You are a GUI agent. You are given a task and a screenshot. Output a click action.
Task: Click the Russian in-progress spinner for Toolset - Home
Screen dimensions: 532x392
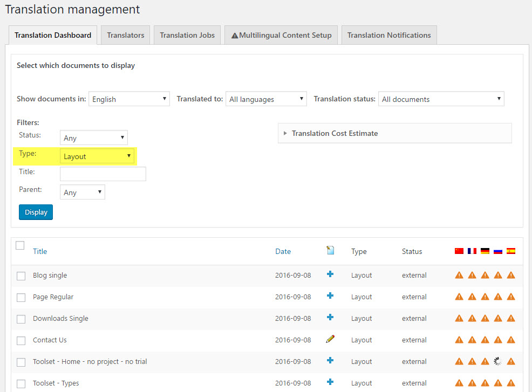[x=498, y=361]
